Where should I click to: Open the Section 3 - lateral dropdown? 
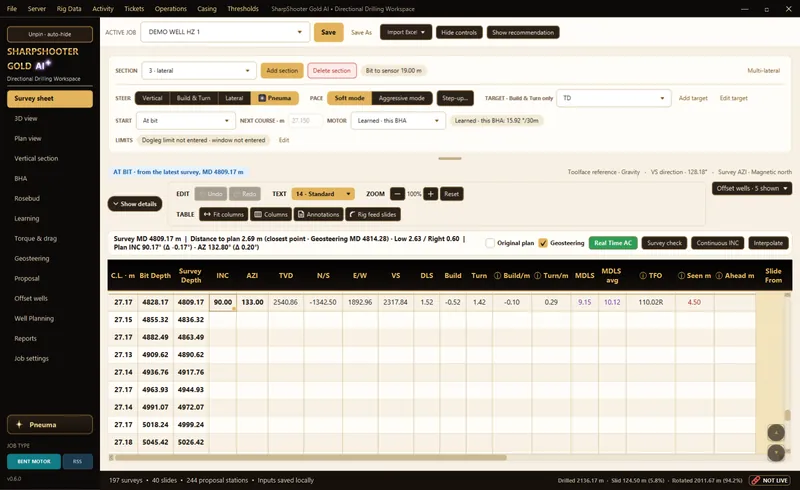[x=198, y=70]
